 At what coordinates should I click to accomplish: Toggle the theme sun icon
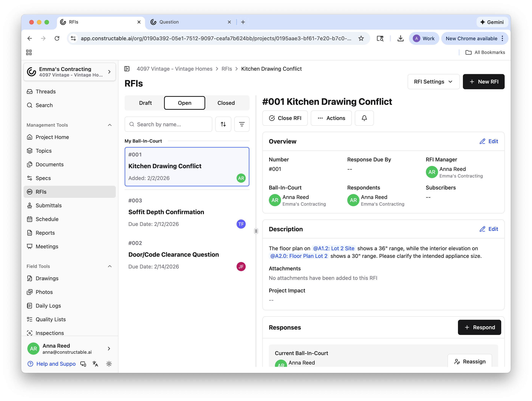[x=109, y=364]
